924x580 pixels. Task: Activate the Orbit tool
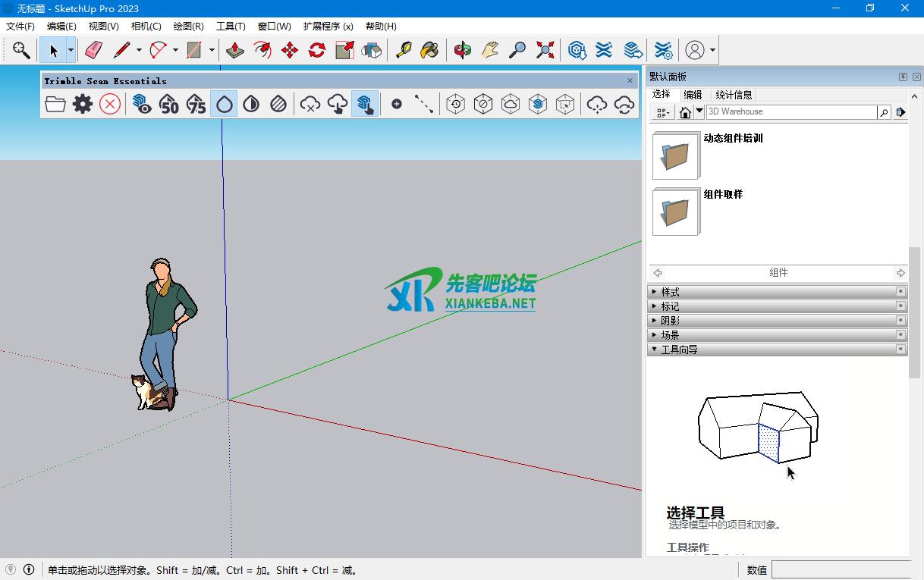click(463, 50)
